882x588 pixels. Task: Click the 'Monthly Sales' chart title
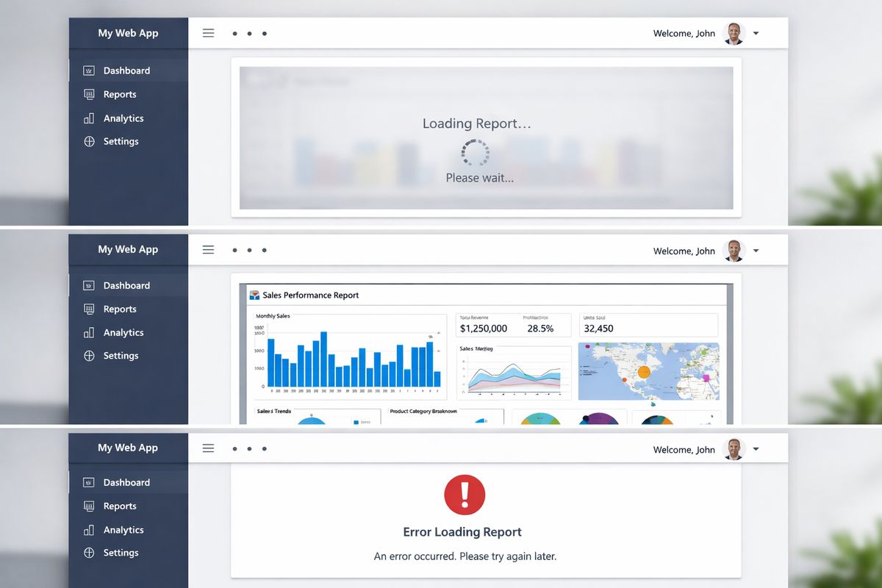coord(273,316)
